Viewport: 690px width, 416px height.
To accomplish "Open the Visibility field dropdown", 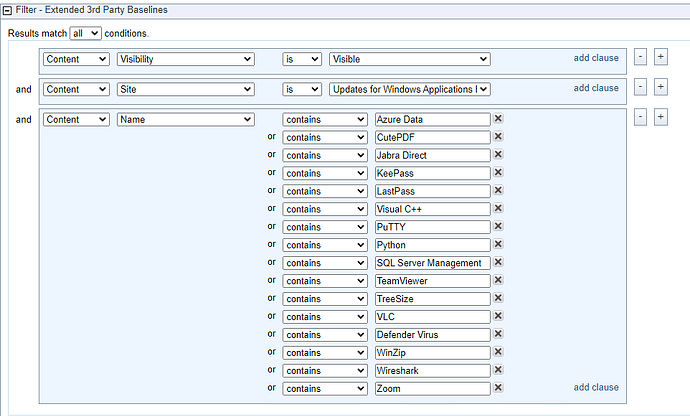I will [186, 59].
